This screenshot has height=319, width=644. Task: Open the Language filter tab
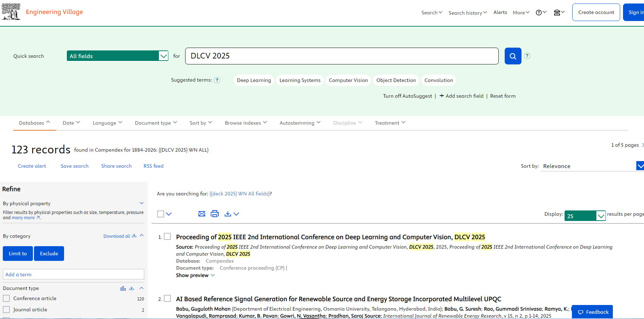tap(107, 123)
